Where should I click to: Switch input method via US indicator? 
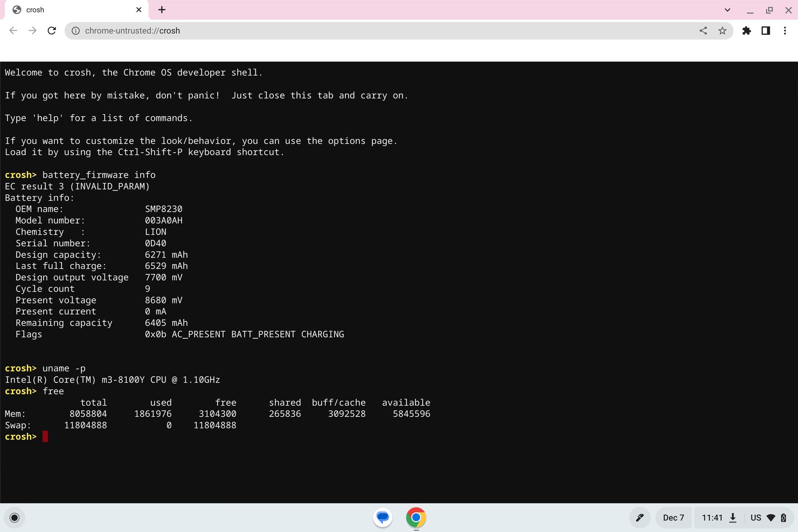coord(756,518)
